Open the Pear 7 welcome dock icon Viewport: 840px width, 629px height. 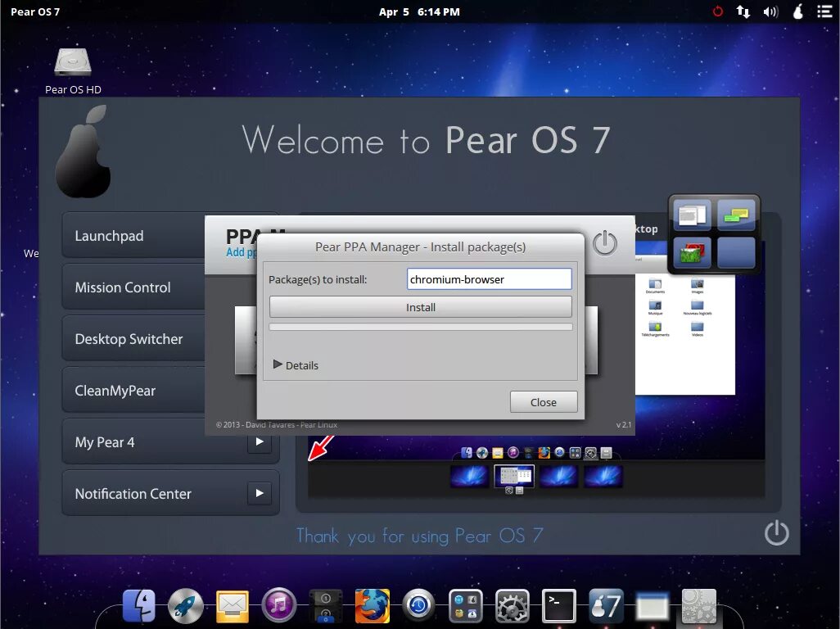[605, 606]
